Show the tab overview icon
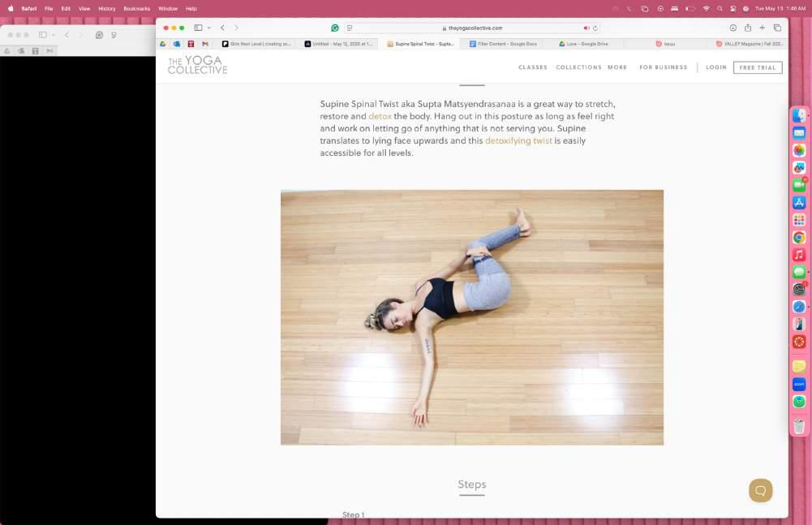This screenshot has height=525, width=812. pos(777,28)
